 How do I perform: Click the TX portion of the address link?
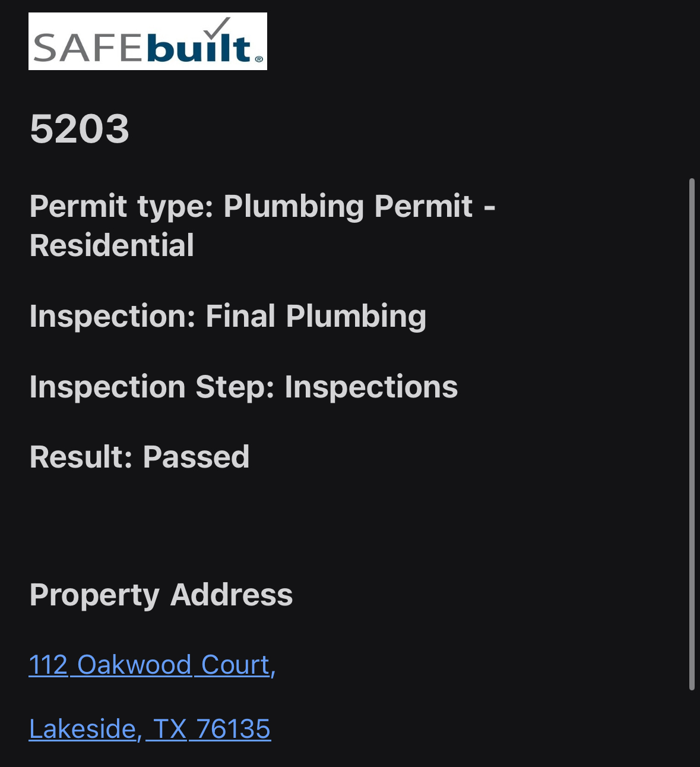coord(169,729)
